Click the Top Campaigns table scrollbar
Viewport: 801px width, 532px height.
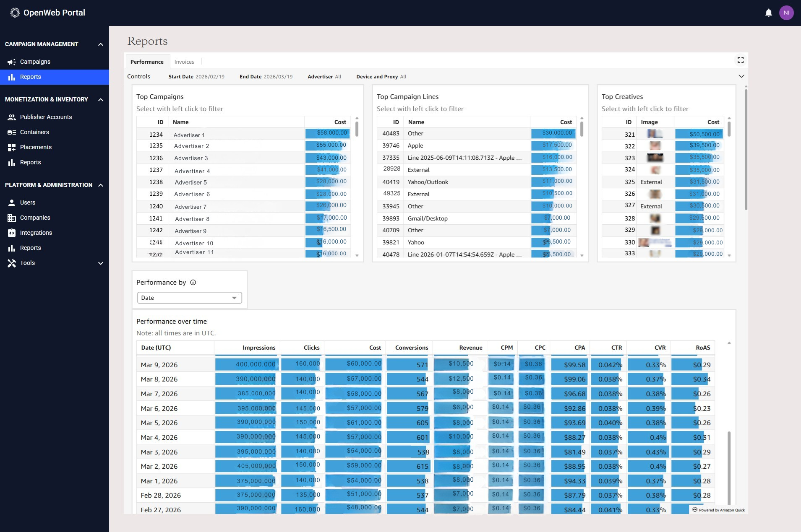click(357, 128)
